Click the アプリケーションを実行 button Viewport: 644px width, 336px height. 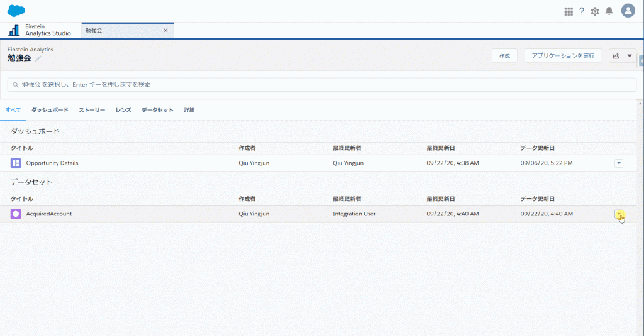(x=563, y=56)
